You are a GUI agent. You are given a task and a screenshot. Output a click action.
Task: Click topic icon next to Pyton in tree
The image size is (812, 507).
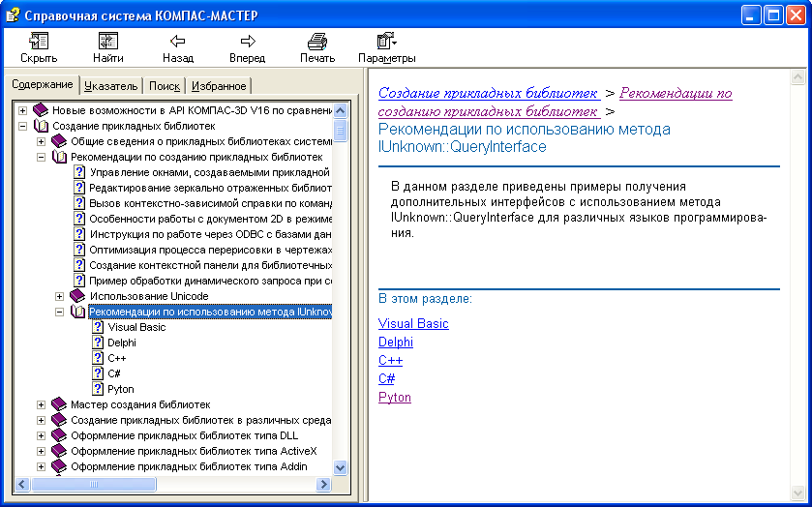(x=98, y=389)
